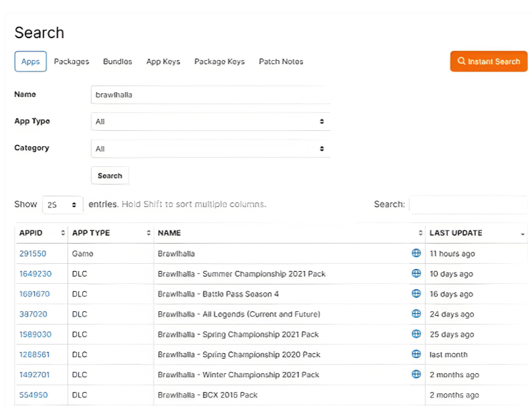Screen dimensions: 532x410
Task: Sort table by APPID column arrows
Action: [63, 233]
